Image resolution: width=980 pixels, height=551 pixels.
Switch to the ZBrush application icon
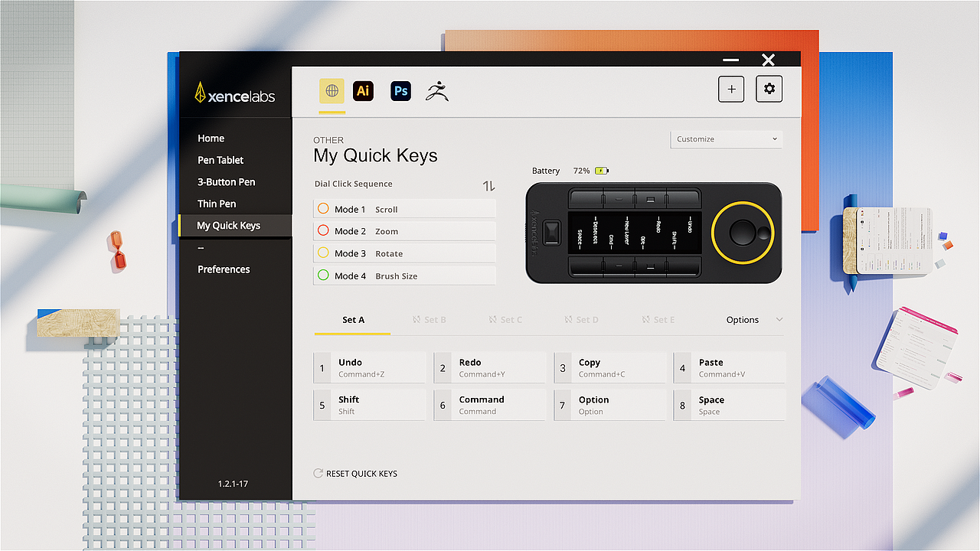click(437, 91)
